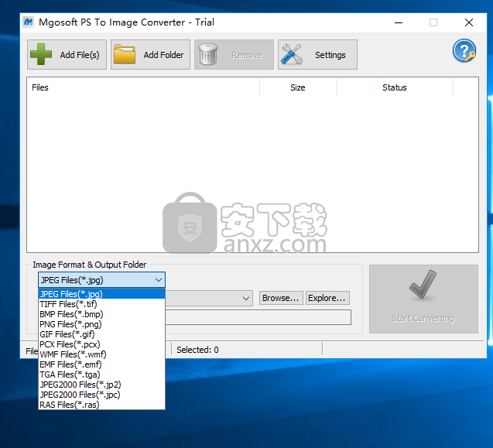The height and width of the screenshot is (448, 493).
Task: Pick PNG Files(*.png) format
Action: (101, 324)
